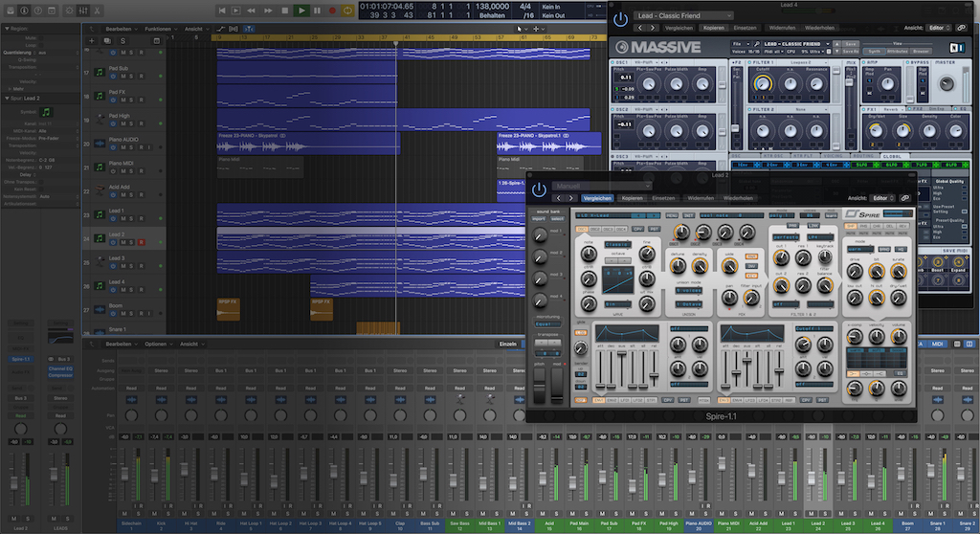Screen dimensions: 980x534
Task: Click the Compressor plugin slot in inspector
Action: [60, 375]
